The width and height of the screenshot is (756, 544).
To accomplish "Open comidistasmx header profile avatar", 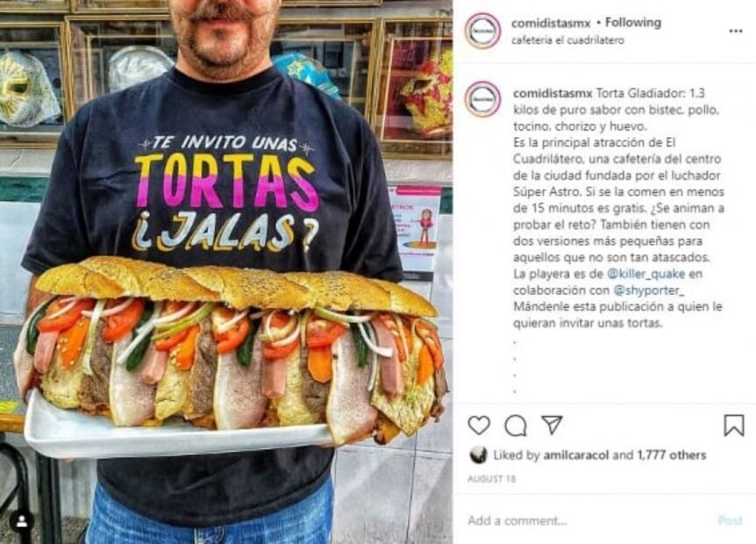I will coord(482,31).
